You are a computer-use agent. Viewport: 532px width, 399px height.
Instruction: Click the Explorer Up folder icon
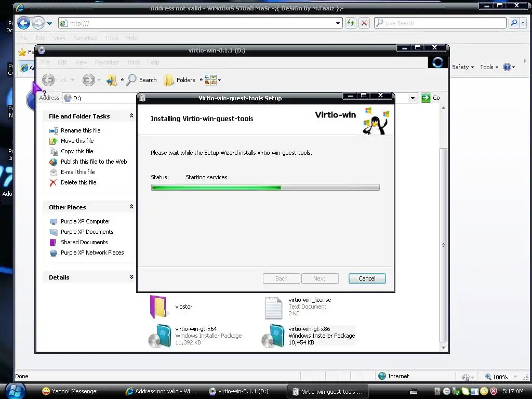112,80
